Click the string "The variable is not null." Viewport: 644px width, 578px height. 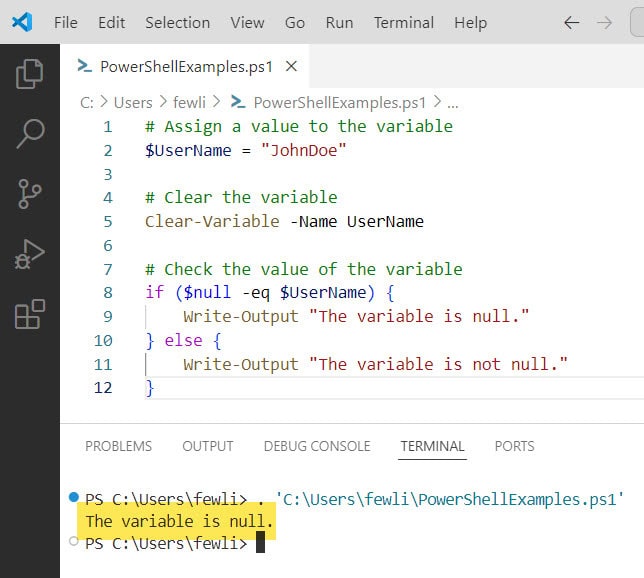click(x=438, y=364)
